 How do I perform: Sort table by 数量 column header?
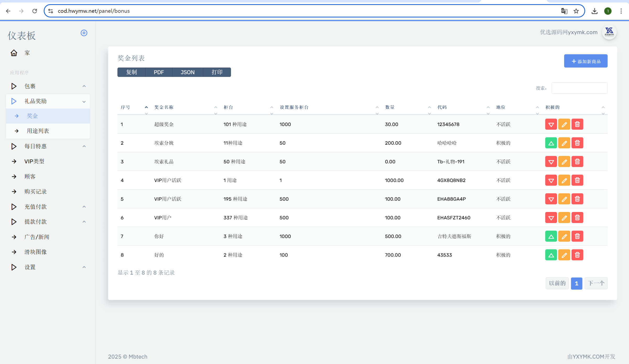click(390, 107)
